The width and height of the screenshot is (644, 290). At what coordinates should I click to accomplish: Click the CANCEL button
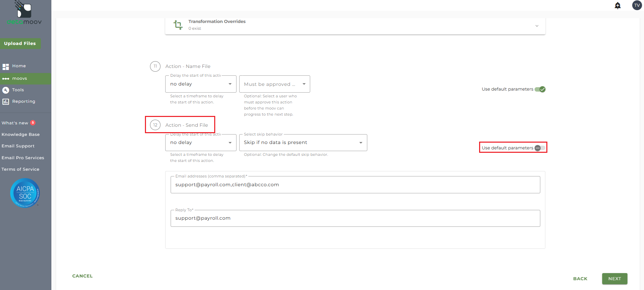[x=82, y=276]
